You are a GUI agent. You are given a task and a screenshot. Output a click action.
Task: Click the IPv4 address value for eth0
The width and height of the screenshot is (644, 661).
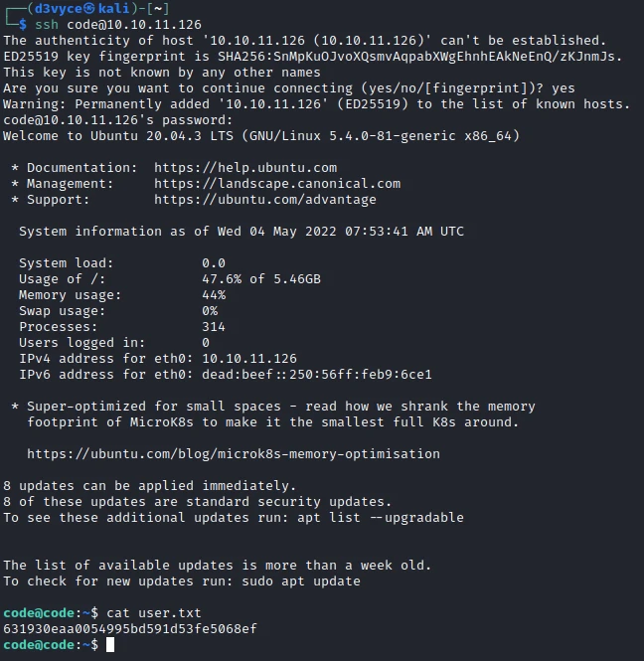(248, 359)
